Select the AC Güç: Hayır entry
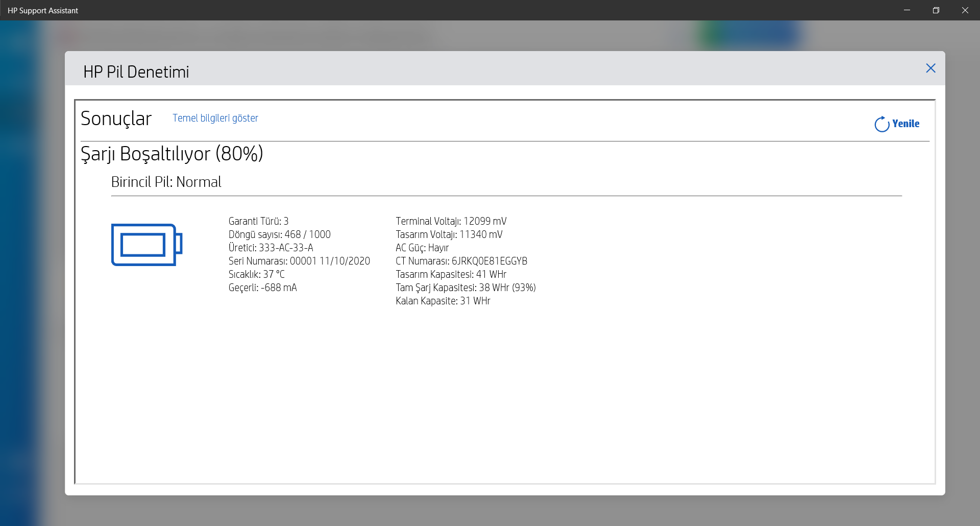This screenshot has width=980, height=526. tap(423, 248)
